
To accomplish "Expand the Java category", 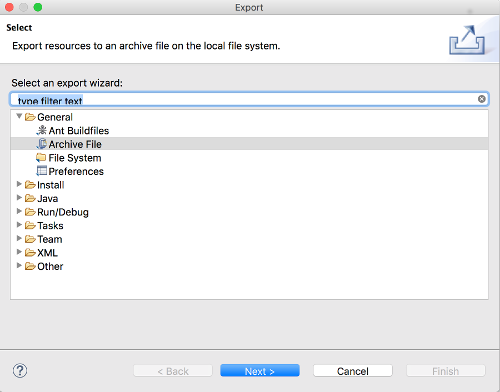I will (x=19, y=198).
